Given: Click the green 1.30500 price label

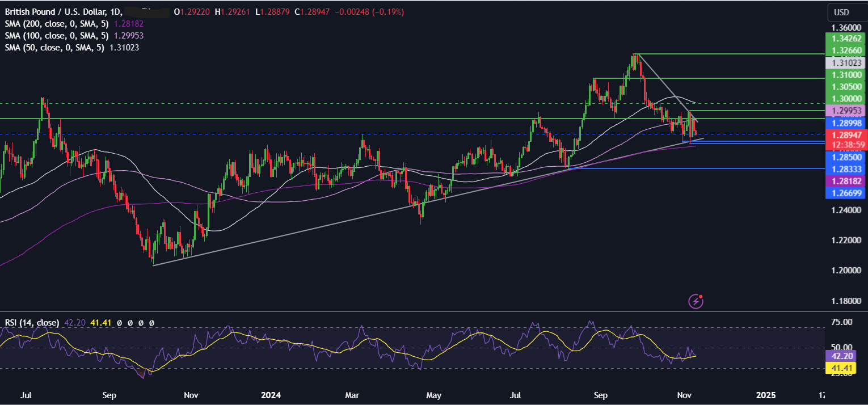Looking at the screenshot, I should coord(847,87).
